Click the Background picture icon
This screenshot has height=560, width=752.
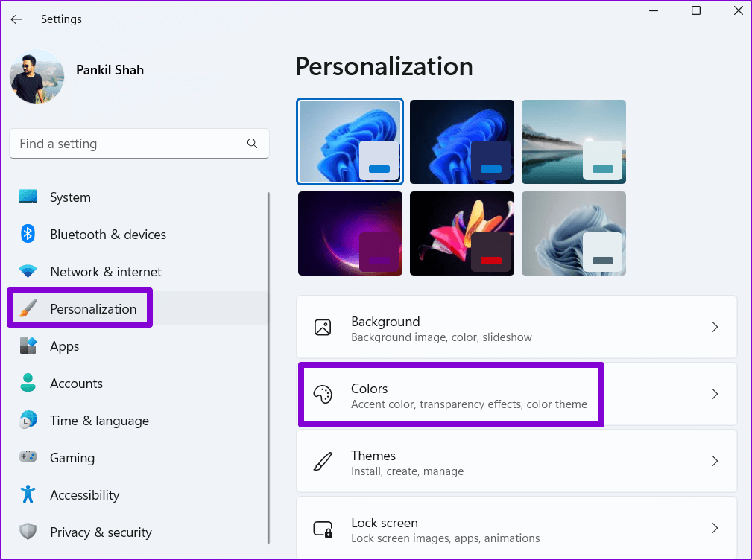pyautogui.click(x=323, y=328)
